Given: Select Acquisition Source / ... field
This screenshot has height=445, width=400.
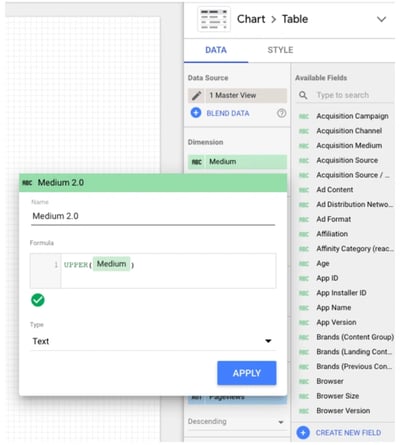Looking at the screenshot, I should click(x=353, y=175).
